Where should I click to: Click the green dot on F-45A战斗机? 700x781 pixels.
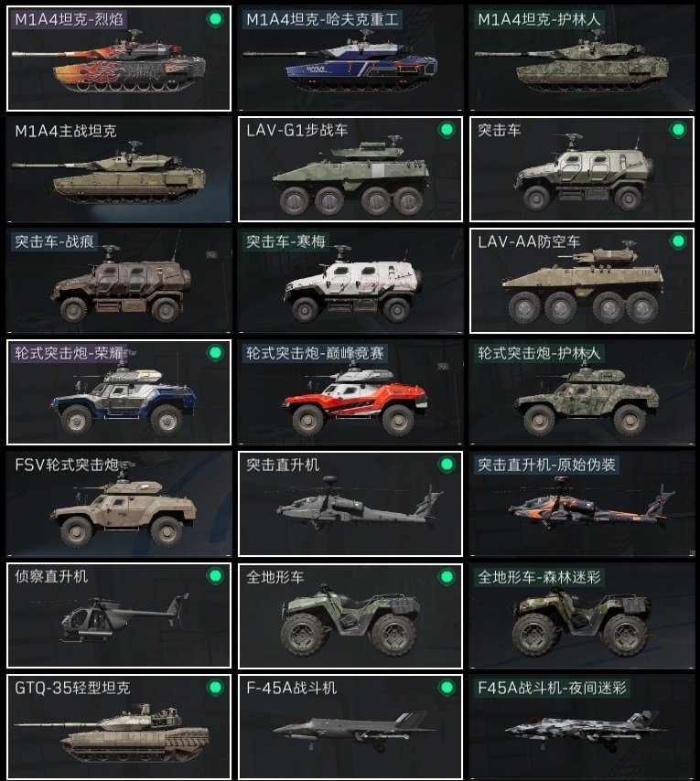(x=447, y=688)
